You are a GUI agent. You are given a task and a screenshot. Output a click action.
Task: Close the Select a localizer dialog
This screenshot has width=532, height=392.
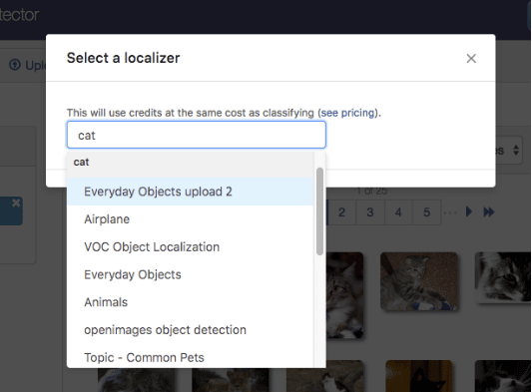pos(471,58)
